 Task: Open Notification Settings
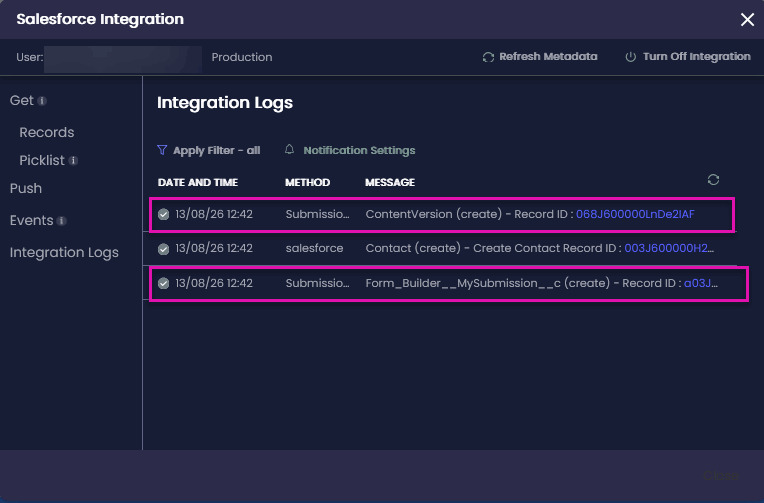(359, 150)
